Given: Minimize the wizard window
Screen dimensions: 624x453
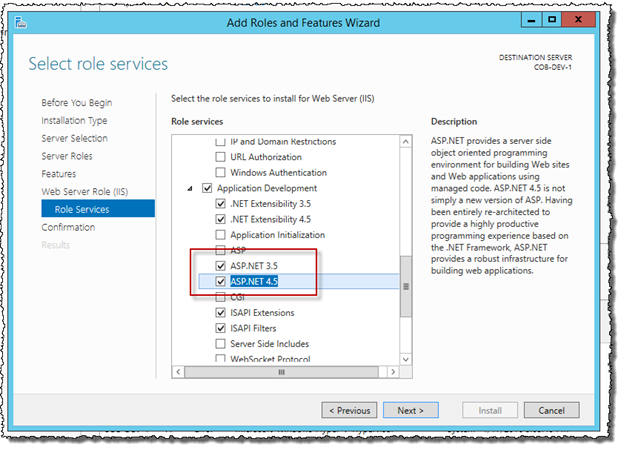Looking at the screenshot, I should 531,20.
